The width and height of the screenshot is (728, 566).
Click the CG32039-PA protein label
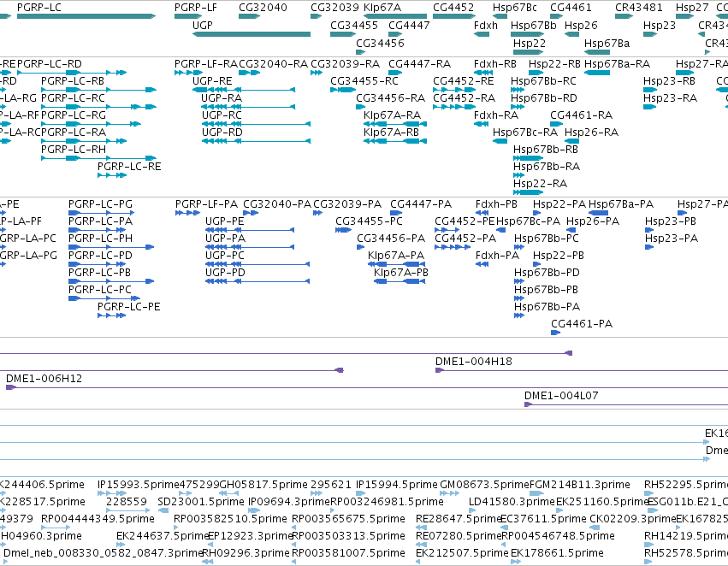pos(347,204)
